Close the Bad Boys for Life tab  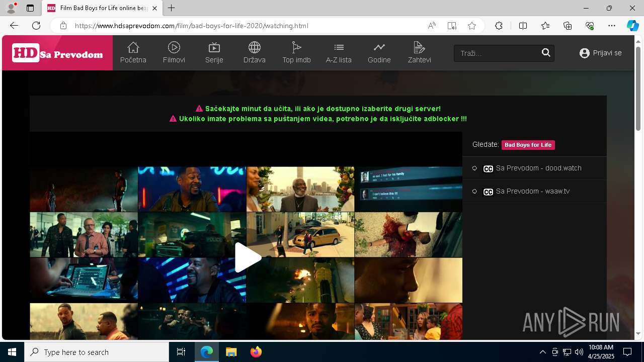tap(154, 8)
